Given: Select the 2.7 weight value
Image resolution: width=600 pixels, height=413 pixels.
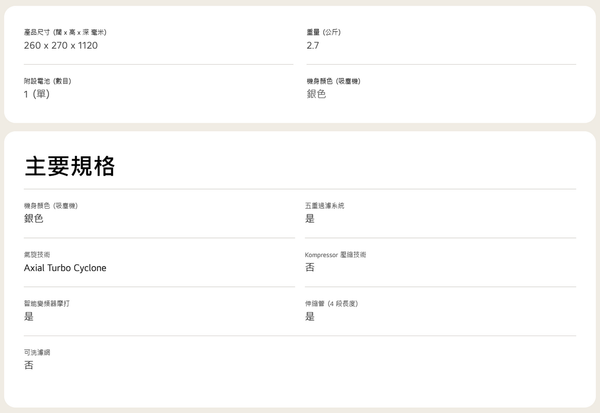Looking at the screenshot, I should tap(313, 46).
